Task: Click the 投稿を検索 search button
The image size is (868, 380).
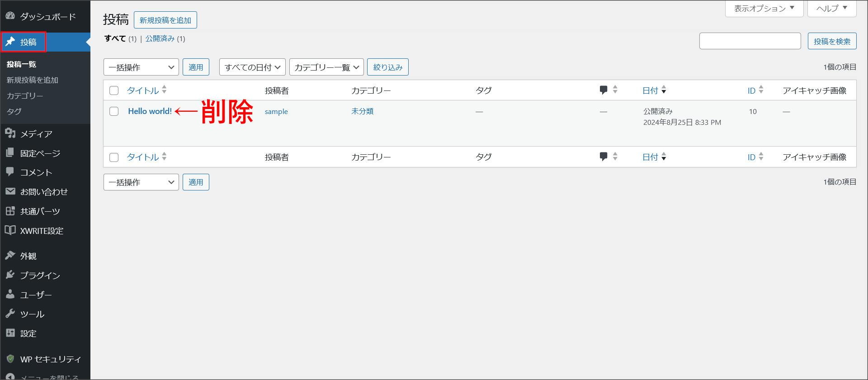Action: pos(832,41)
